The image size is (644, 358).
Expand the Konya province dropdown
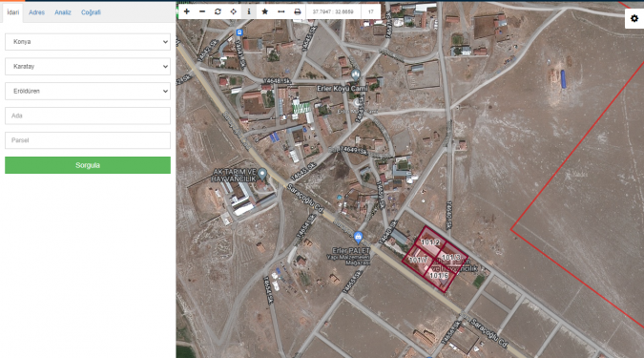[x=88, y=42]
